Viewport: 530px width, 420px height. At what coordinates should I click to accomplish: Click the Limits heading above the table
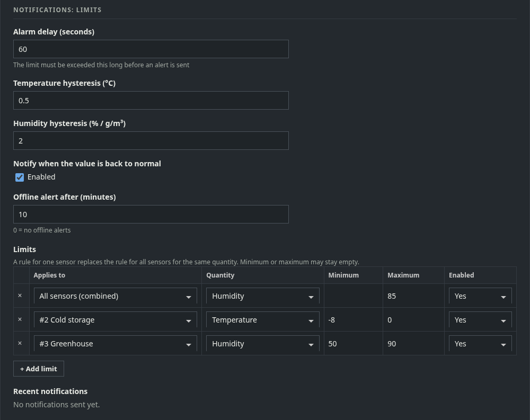[25, 249]
